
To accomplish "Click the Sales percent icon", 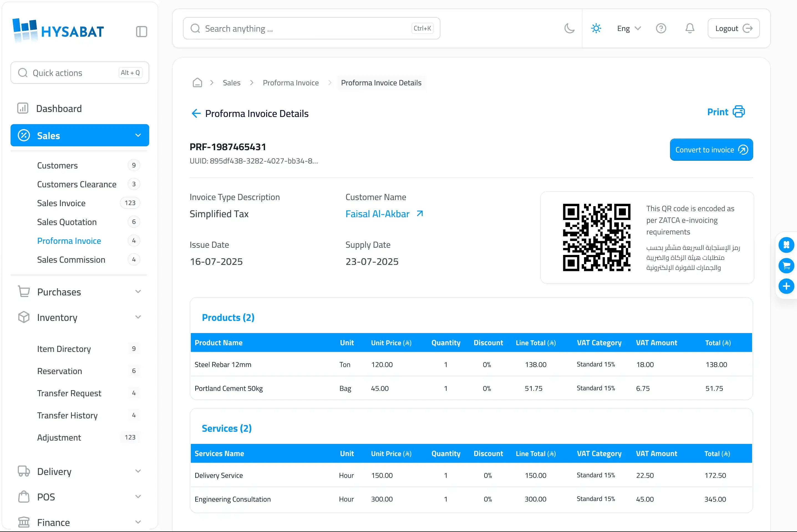I will [x=24, y=135].
